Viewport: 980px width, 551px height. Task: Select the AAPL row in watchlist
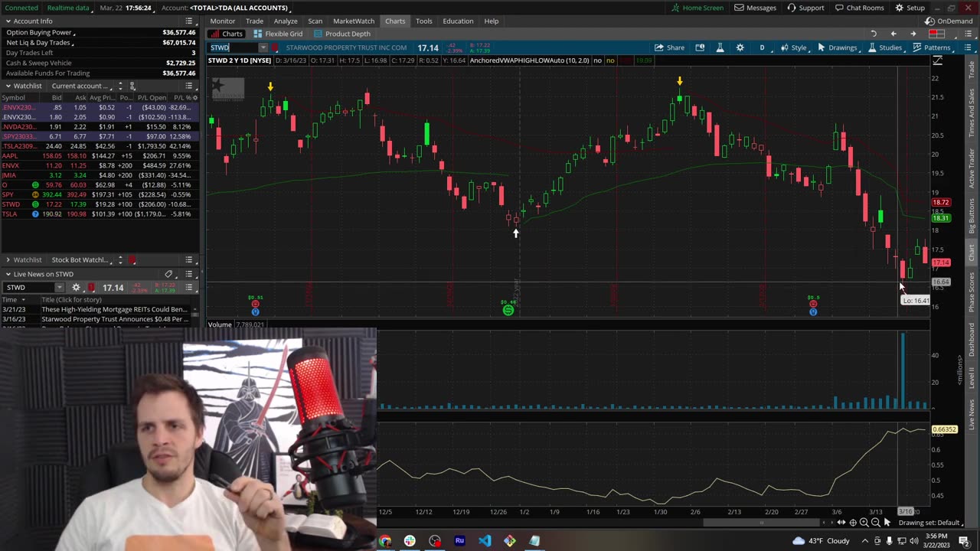point(100,155)
